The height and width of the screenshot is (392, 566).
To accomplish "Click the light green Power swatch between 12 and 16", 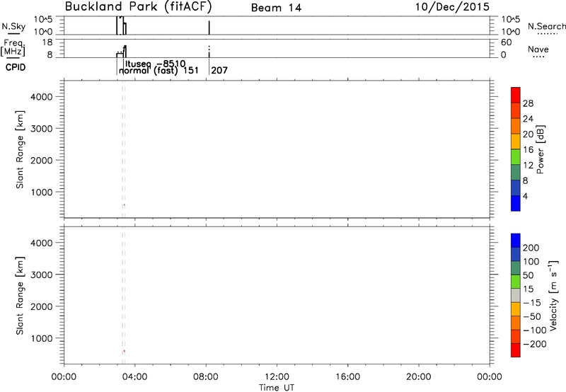I will (x=516, y=157).
